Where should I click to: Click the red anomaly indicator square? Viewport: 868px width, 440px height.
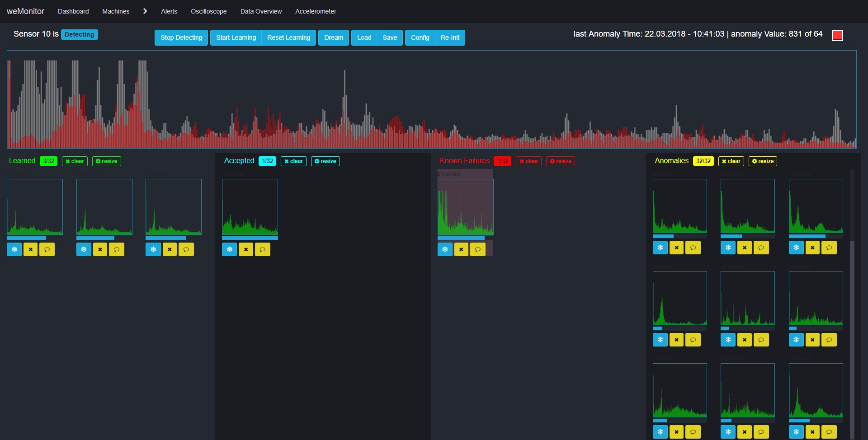pos(837,35)
